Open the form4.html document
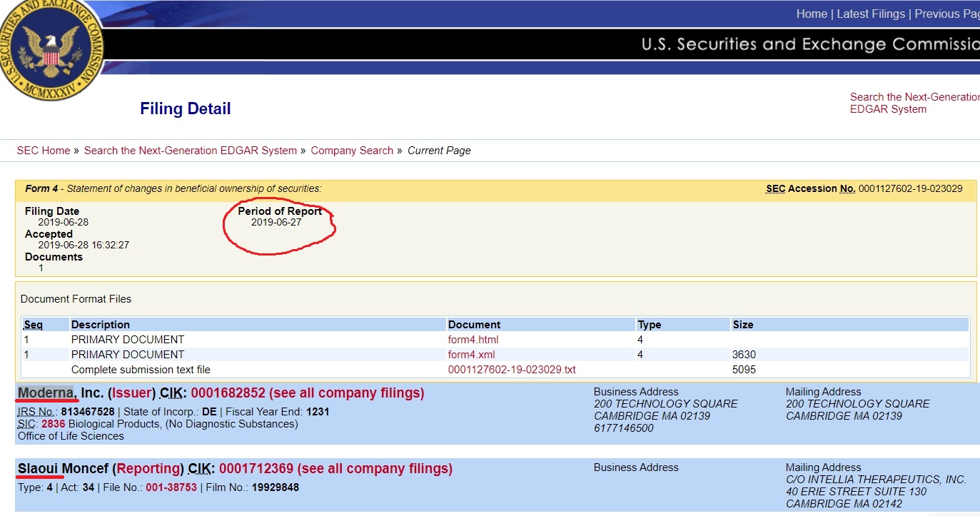Screen dimensions: 980x516 pyautogui.click(x=473, y=340)
